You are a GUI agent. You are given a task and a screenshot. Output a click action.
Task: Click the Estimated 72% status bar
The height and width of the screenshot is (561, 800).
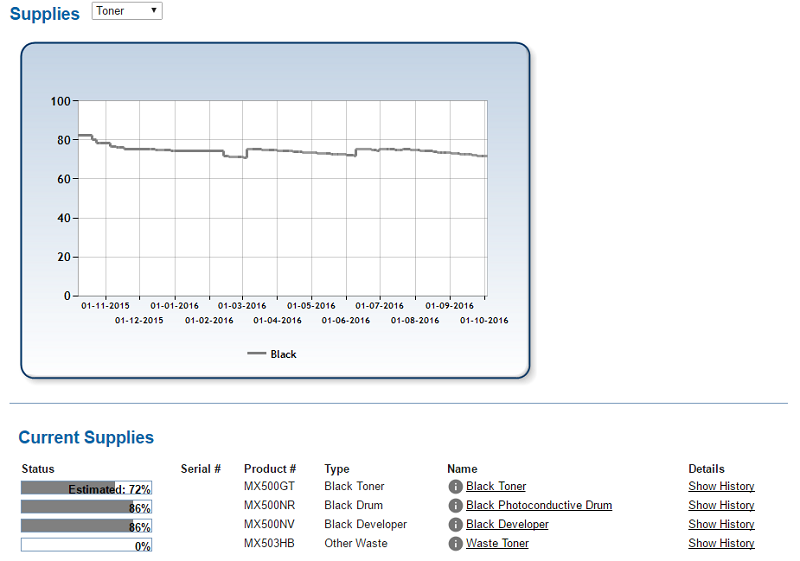pos(86,488)
